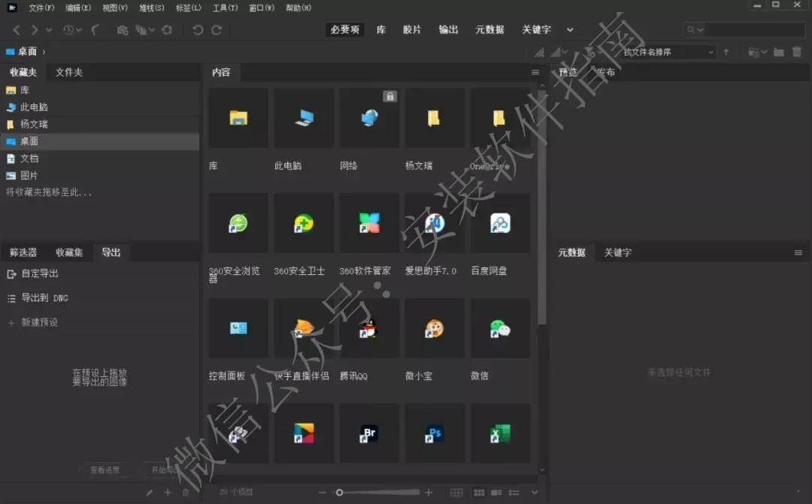The image size is (812, 504).
Task: Open in Camera Raw aperture icon
Action: [167, 30]
